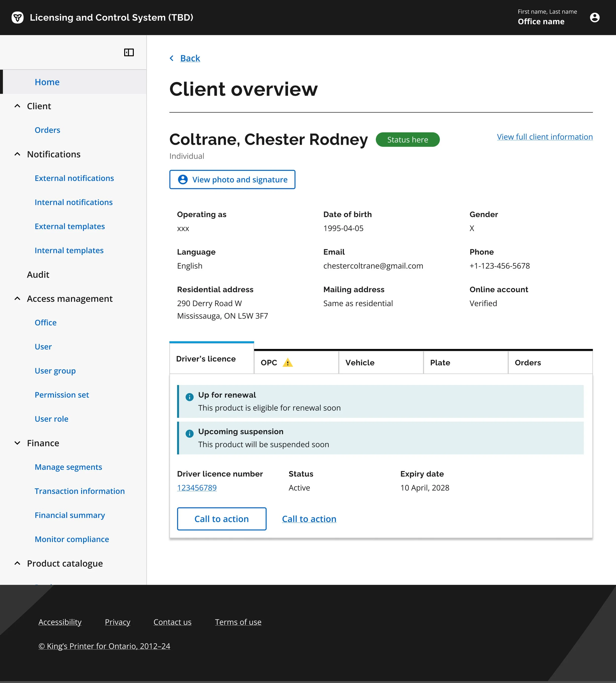Collapse the Client sidebar section
616x683 pixels.
pos(17,106)
